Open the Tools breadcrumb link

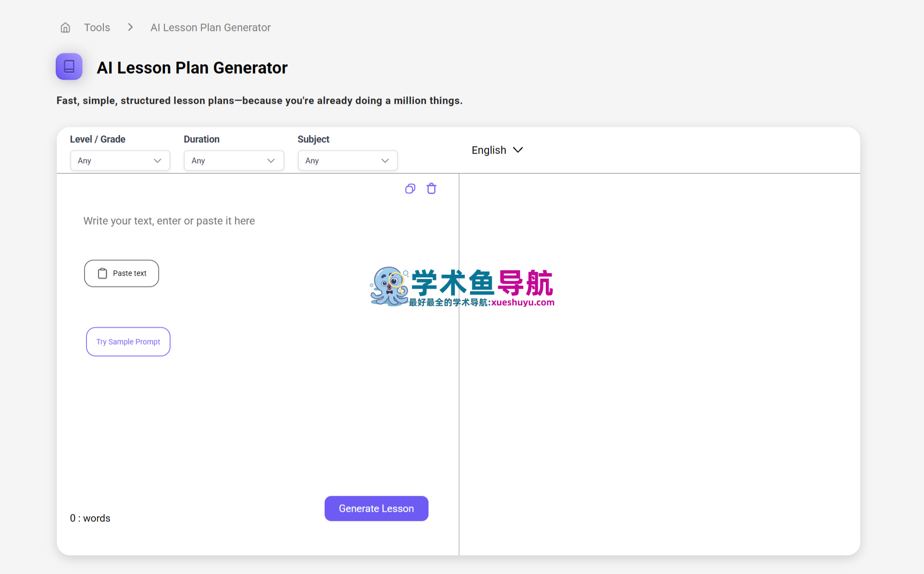97,27
